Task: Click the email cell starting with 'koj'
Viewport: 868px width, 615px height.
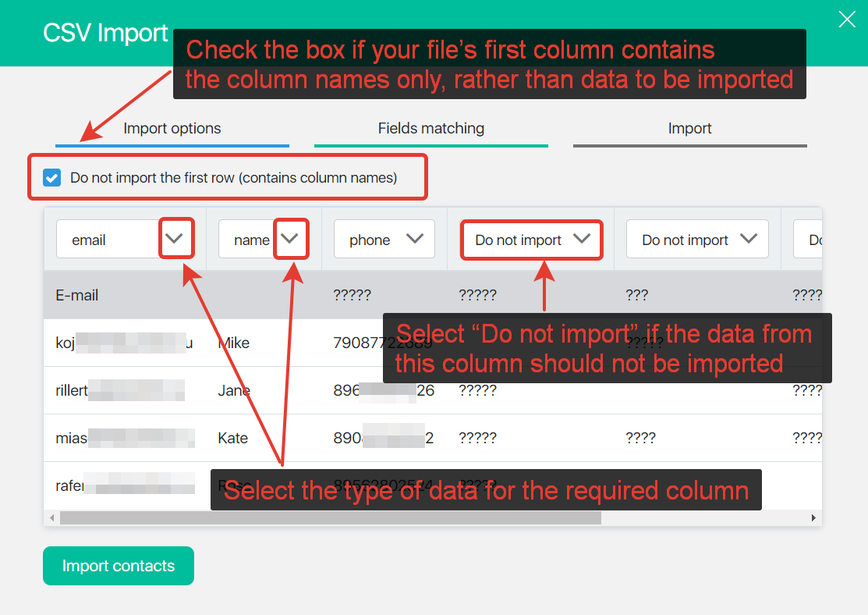Action: pos(125,343)
